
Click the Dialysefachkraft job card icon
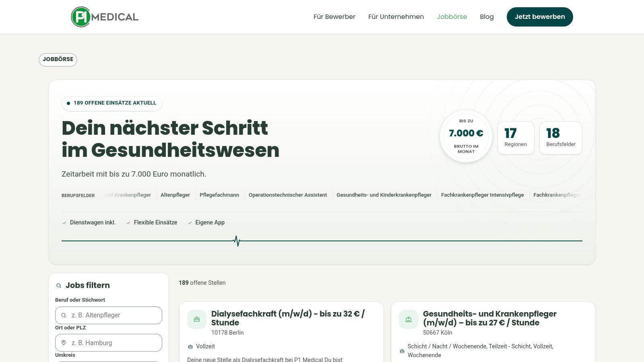[x=197, y=319]
